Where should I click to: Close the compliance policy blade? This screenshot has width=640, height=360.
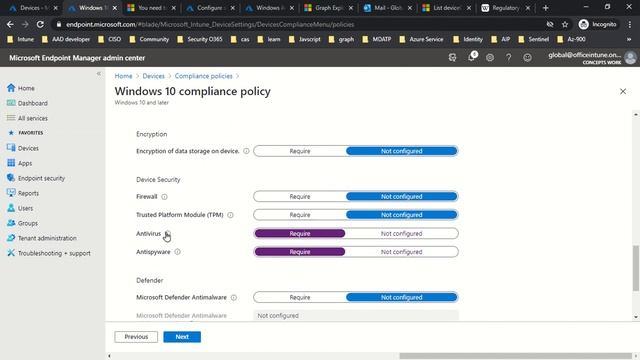(x=623, y=91)
